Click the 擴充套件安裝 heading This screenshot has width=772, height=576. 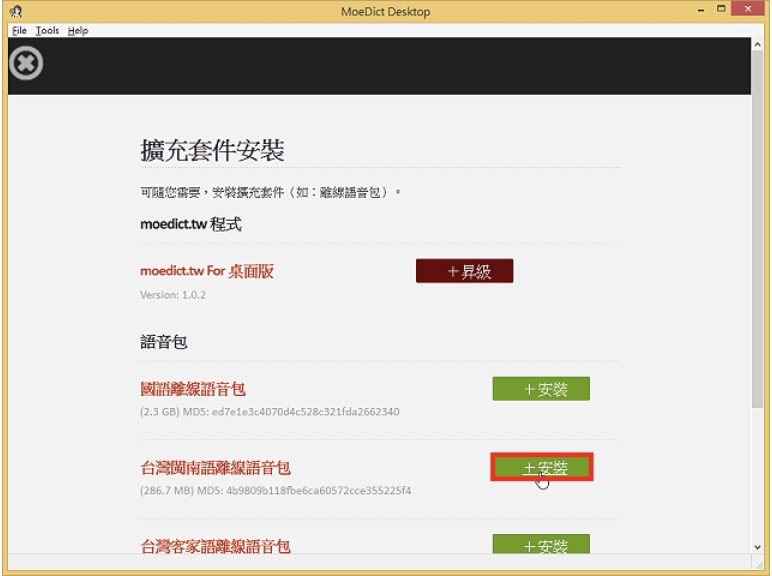[x=212, y=150]
